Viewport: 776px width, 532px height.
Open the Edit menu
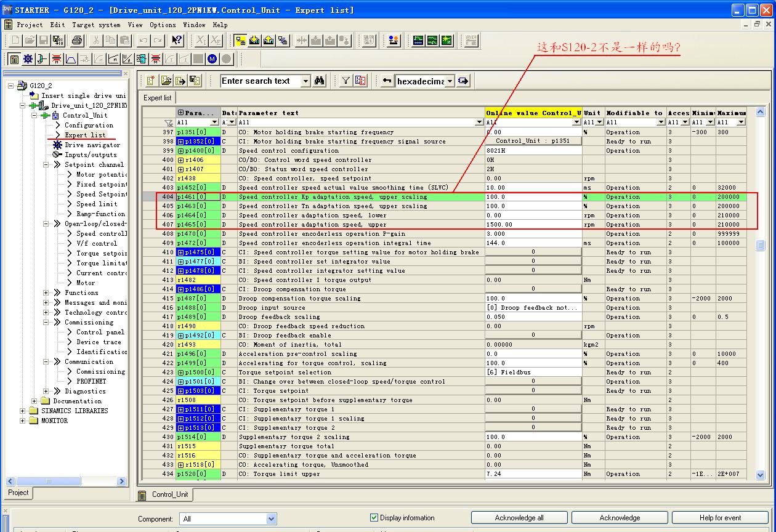tap(57, 25)
